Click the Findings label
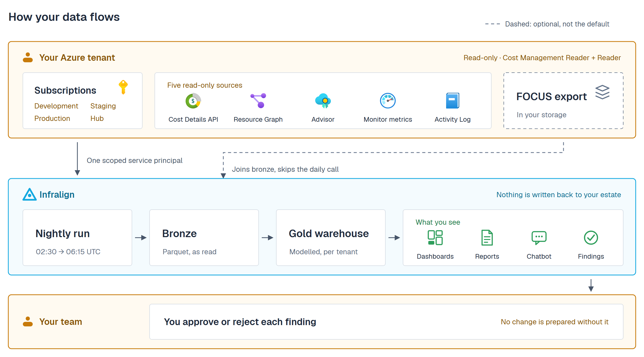Image resolution: width=644 pixels, height=357 pixels. click(591, 256)
